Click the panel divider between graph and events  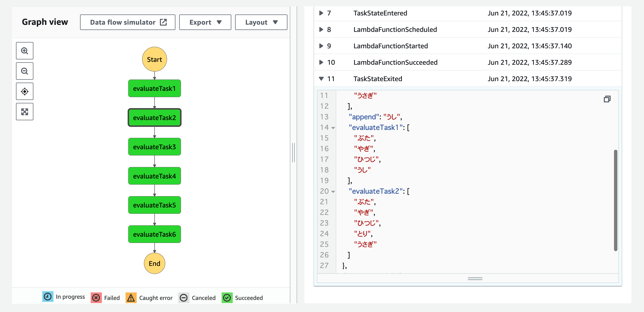(x=293, y=153)
